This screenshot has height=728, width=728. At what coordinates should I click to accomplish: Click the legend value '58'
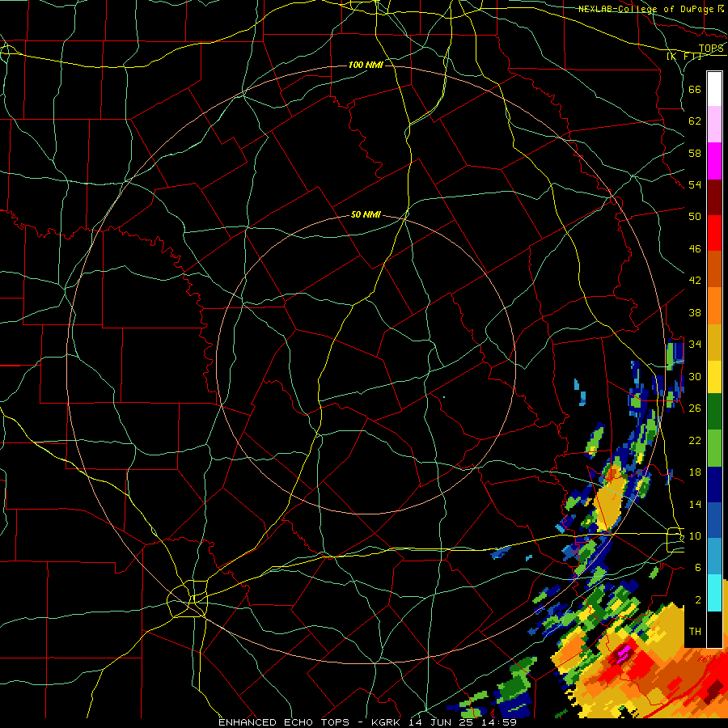click(695, 153)
